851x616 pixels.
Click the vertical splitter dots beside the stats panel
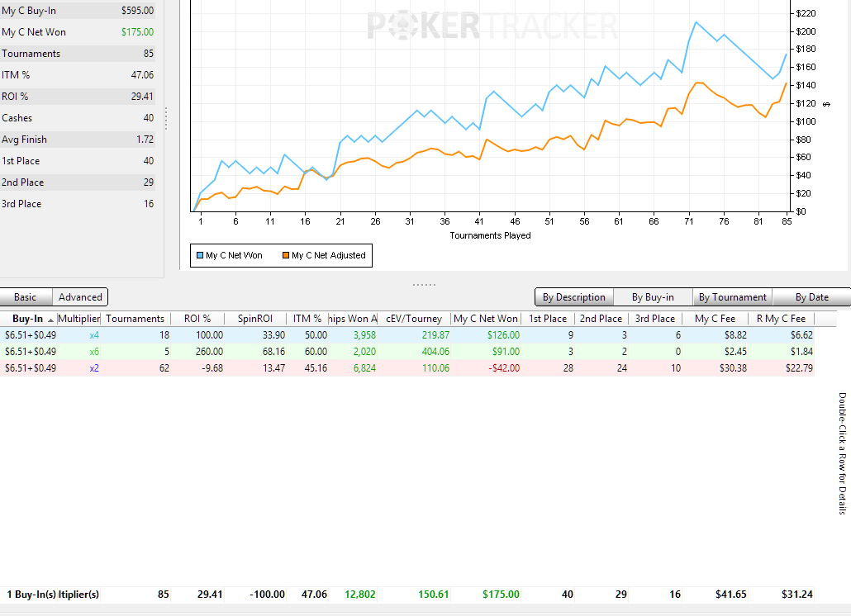coord(166,118)
